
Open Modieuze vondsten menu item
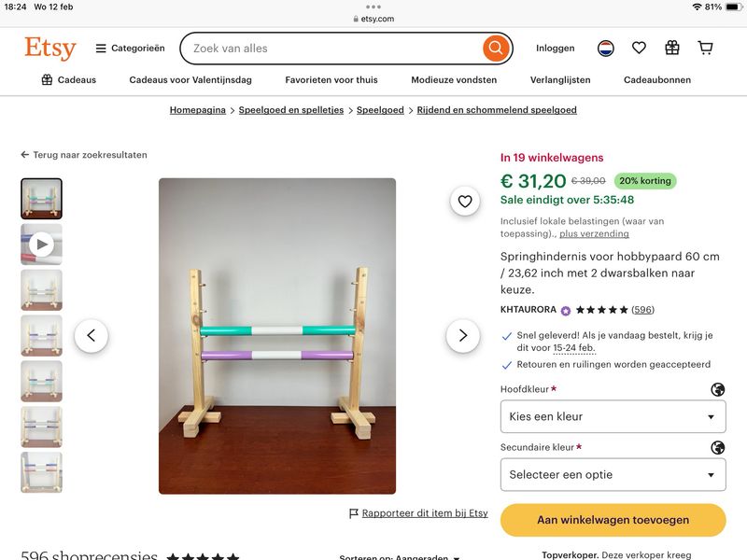[454, 80]
